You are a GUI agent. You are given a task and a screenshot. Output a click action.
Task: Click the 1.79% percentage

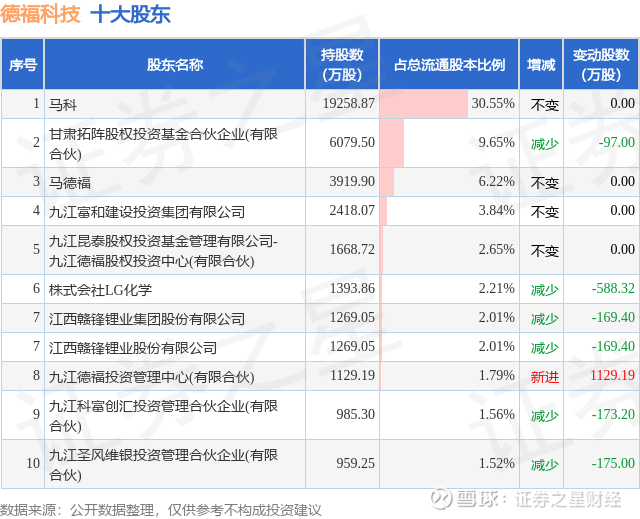(496, 375)
